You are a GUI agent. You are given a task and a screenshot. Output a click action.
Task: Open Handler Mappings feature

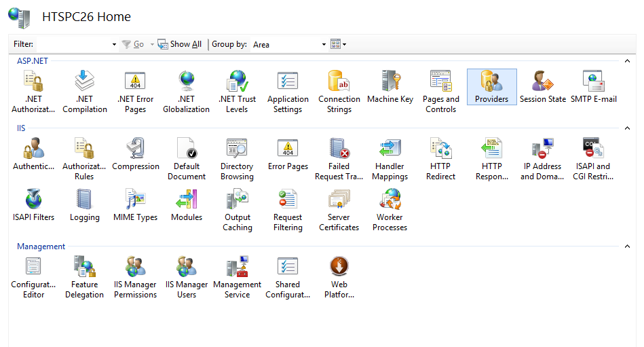coord(390,159)
